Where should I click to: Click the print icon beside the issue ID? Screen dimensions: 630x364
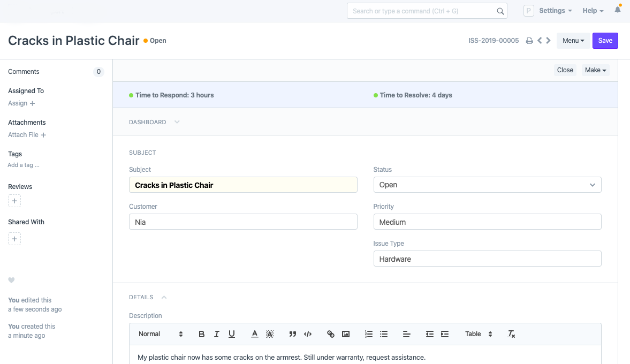click(529, 41)
